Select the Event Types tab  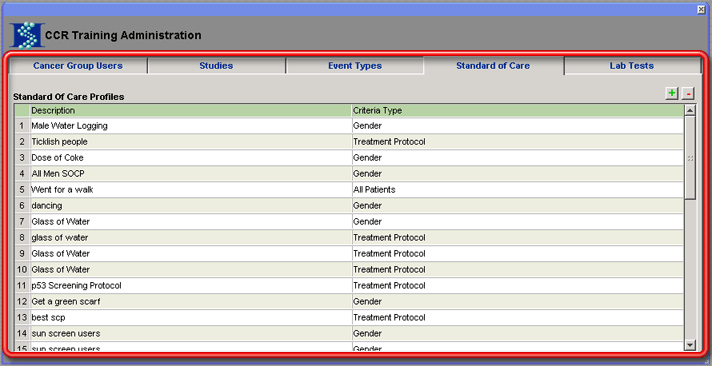pyautogui.click(x=355, y=66)
